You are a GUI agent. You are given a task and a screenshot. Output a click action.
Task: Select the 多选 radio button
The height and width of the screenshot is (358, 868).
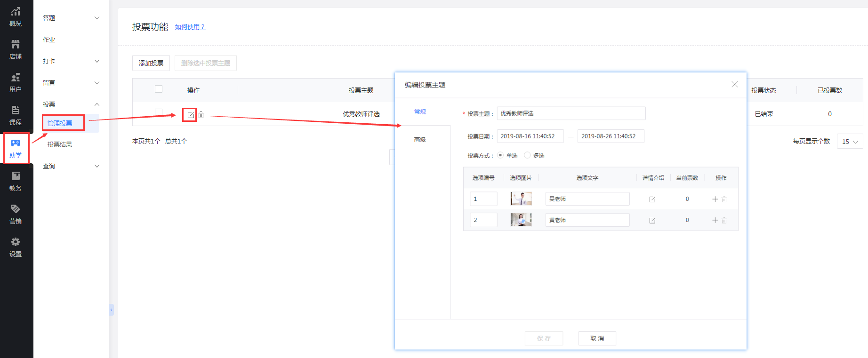[x=527, y=155]
